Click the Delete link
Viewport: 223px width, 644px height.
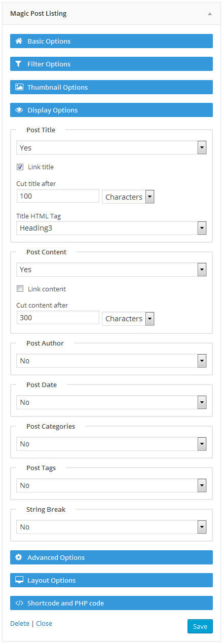20,623
